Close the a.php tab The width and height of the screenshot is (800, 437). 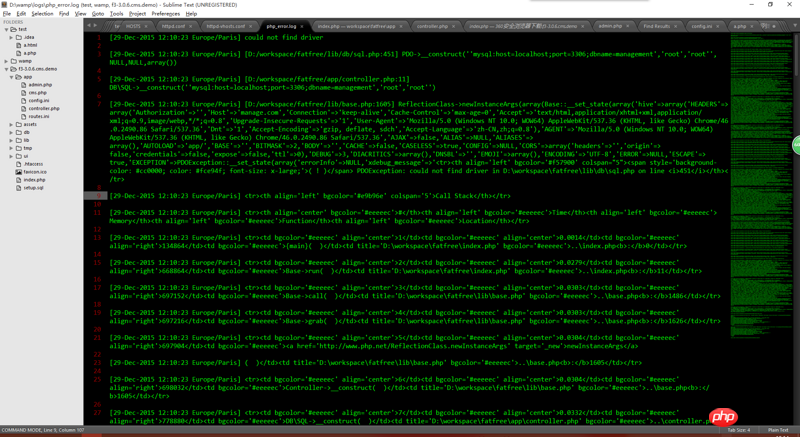click(752, 26)
